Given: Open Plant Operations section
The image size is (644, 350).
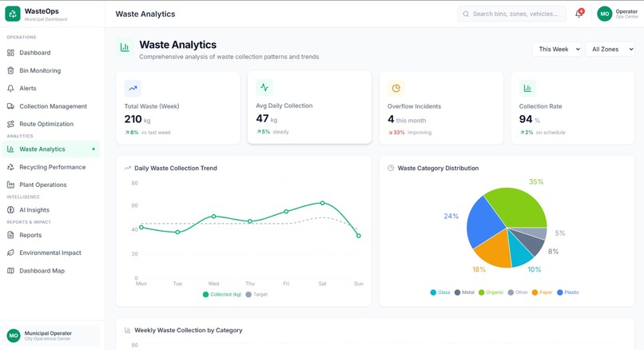Looking at the screenshot, I should pos(51,185).
